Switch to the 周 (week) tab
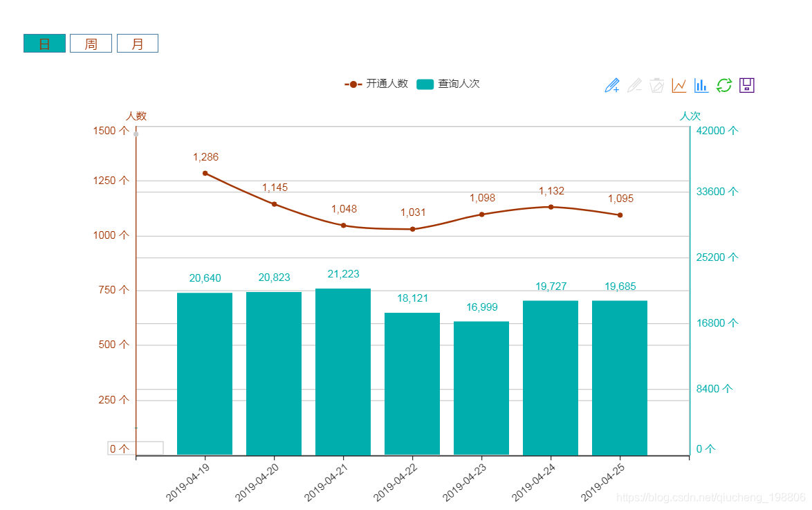 pyautogui.click(x=91, y=44)
